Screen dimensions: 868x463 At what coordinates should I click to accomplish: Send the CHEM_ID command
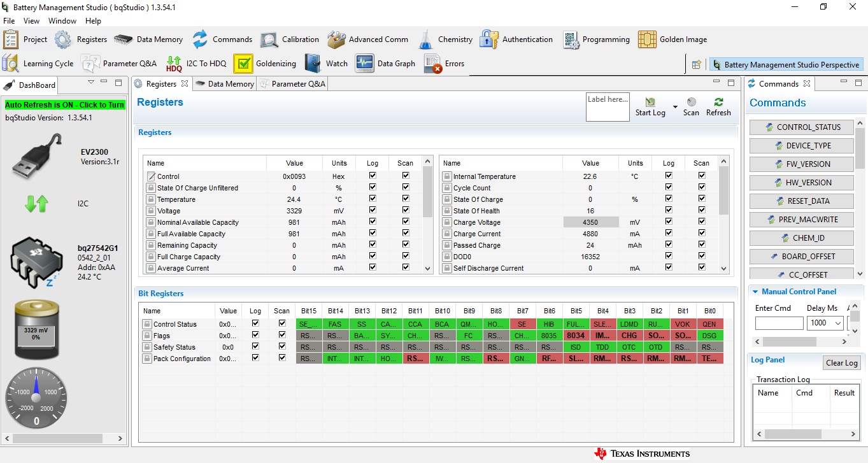[802, 238]
